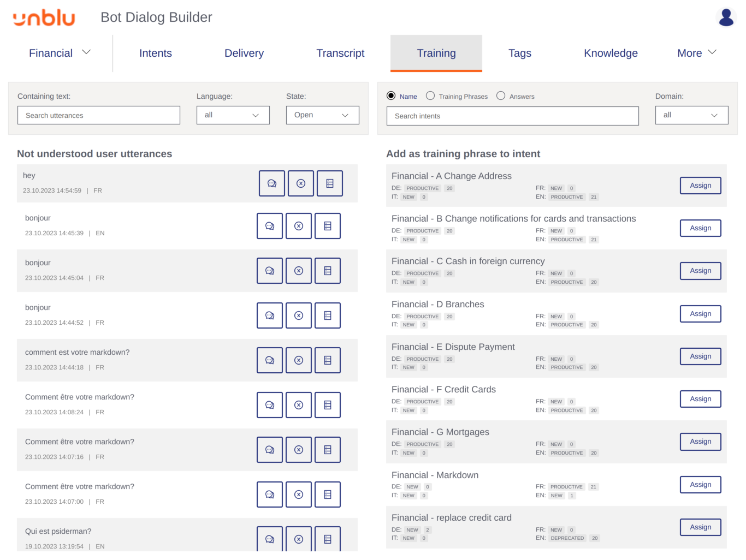Screen dimensions: 746x560
Task: Dismiss 'Qui est psiderman?' with its X icon
Action: tap(299, 539)
